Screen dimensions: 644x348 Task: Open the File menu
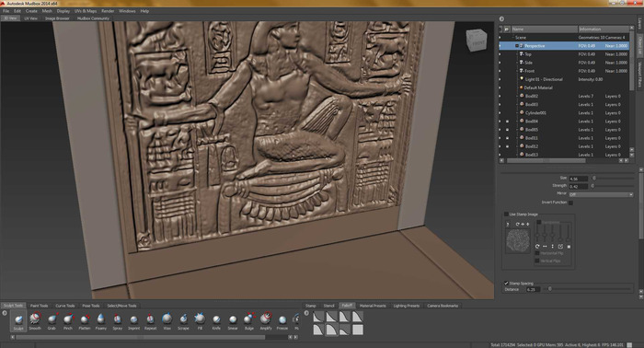[6, 11]
